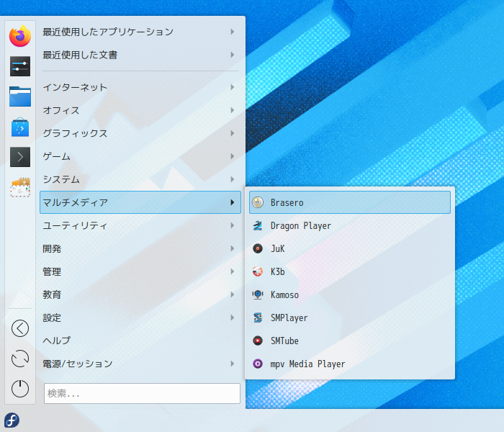Launch Konsole terminal icon
The height and width of the screenshot is (432, 504).
(x=20, y=157)
